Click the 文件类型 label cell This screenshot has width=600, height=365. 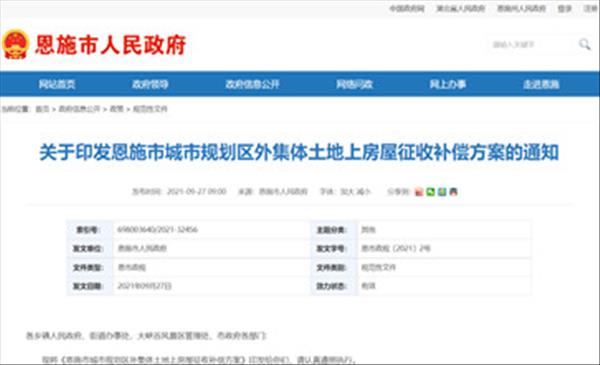click(x=90, y=267)
